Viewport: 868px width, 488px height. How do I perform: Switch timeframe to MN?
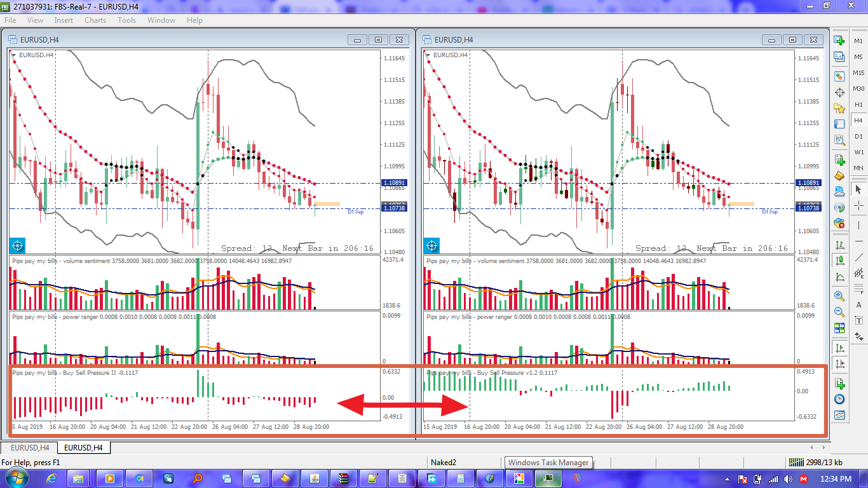pos(858,168)
